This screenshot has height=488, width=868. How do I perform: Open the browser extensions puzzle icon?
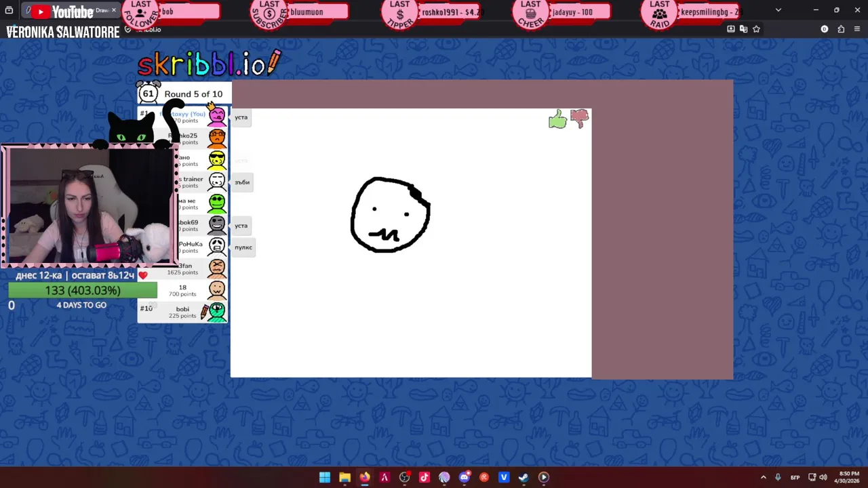pyautogui.click(x=841, y=29)
